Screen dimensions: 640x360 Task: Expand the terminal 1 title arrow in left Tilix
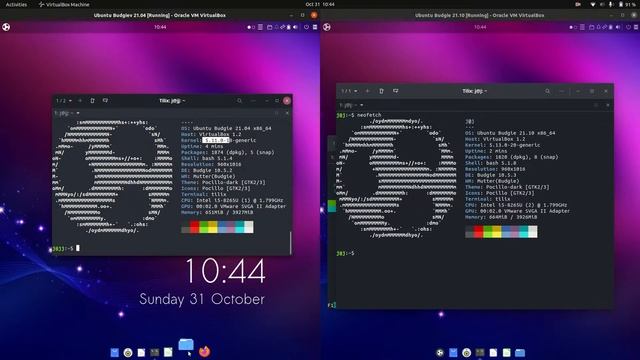[x=78, y=113]
